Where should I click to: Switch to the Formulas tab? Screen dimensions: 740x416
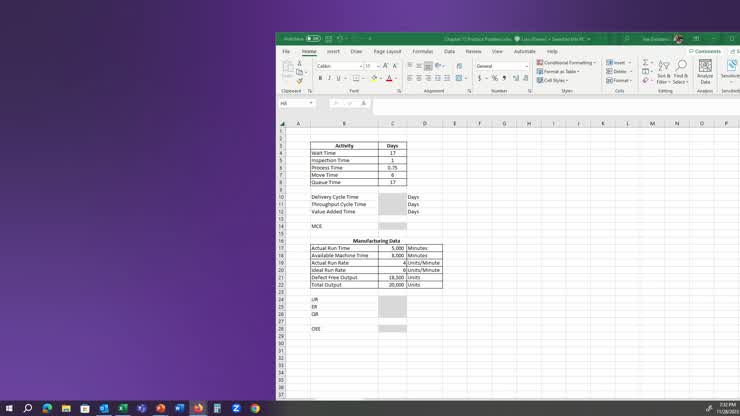[422, 51]
